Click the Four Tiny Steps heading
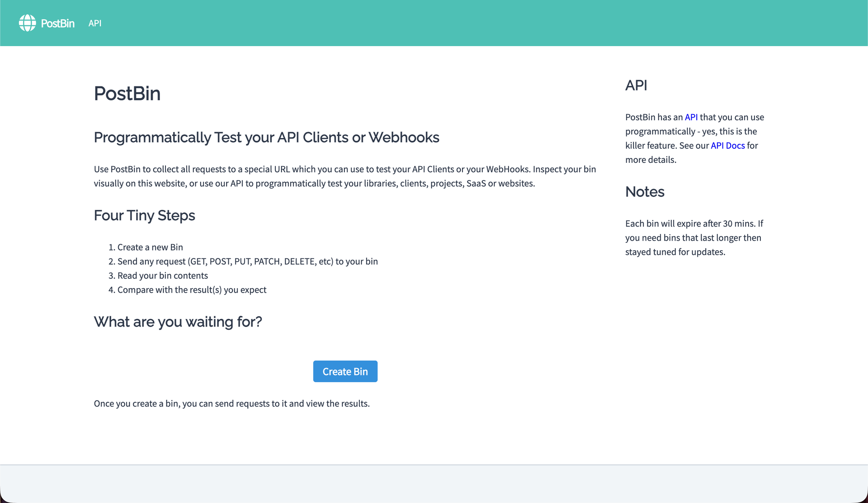 [144, 215]
